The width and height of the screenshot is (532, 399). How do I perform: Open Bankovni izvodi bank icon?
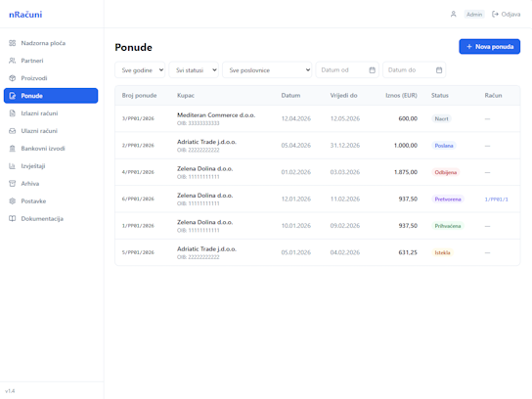click(12, 149)
